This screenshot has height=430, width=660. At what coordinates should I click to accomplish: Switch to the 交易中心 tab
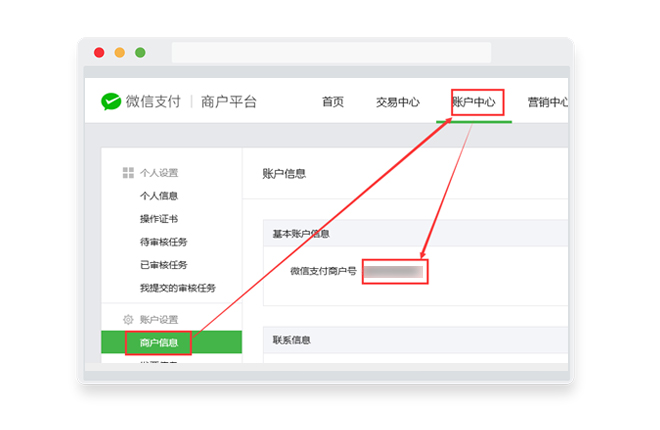[x=397, y=102]
